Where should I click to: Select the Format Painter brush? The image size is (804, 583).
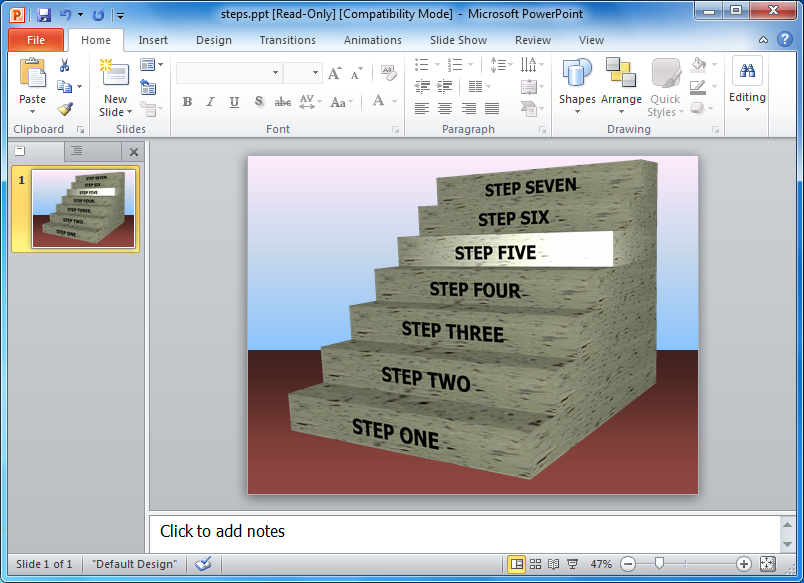(65, 109)
